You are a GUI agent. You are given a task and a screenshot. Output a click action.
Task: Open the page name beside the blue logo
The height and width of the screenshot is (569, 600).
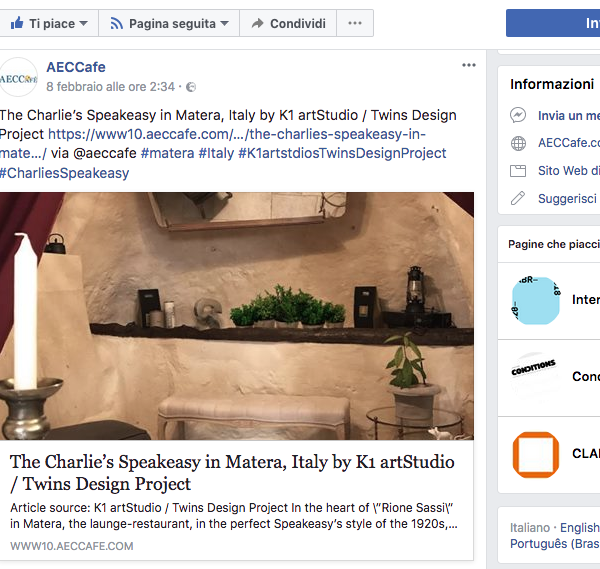pos(585,299)
